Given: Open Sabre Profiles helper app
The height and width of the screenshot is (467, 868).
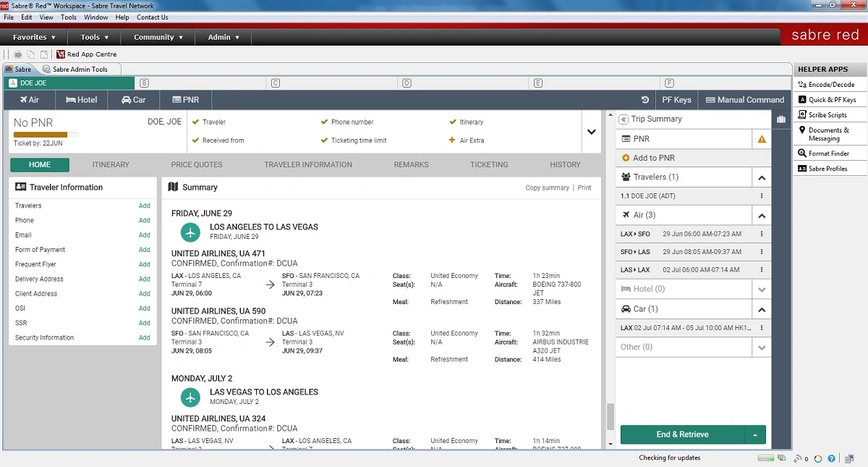Looking at the screenshot, I should tap(830, 169).
